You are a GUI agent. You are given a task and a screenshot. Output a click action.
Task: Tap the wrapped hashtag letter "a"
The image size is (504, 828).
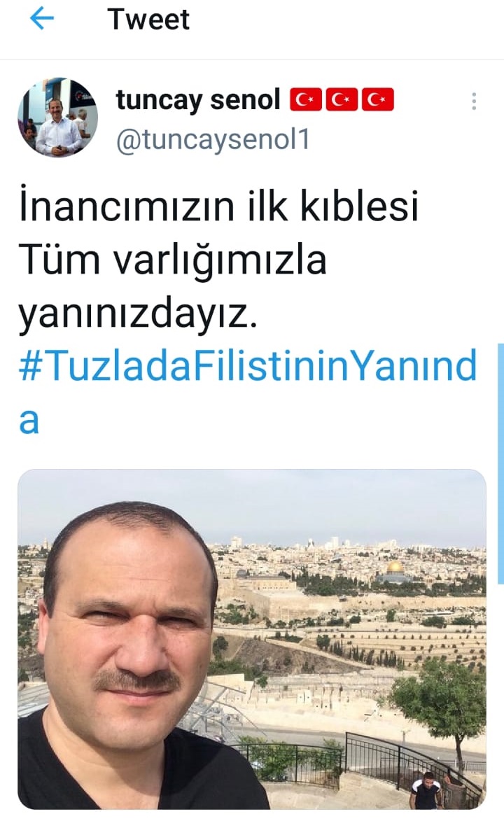(x=29, y=421)
